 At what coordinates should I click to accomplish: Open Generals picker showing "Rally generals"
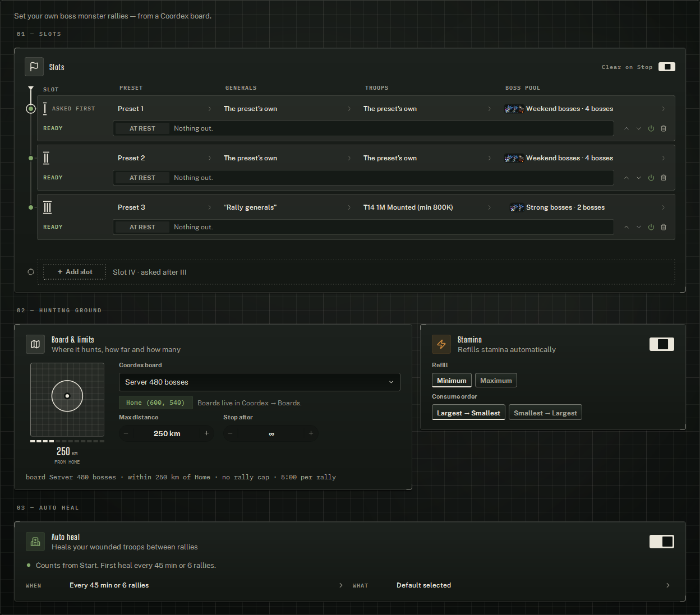tap(287, 207)
